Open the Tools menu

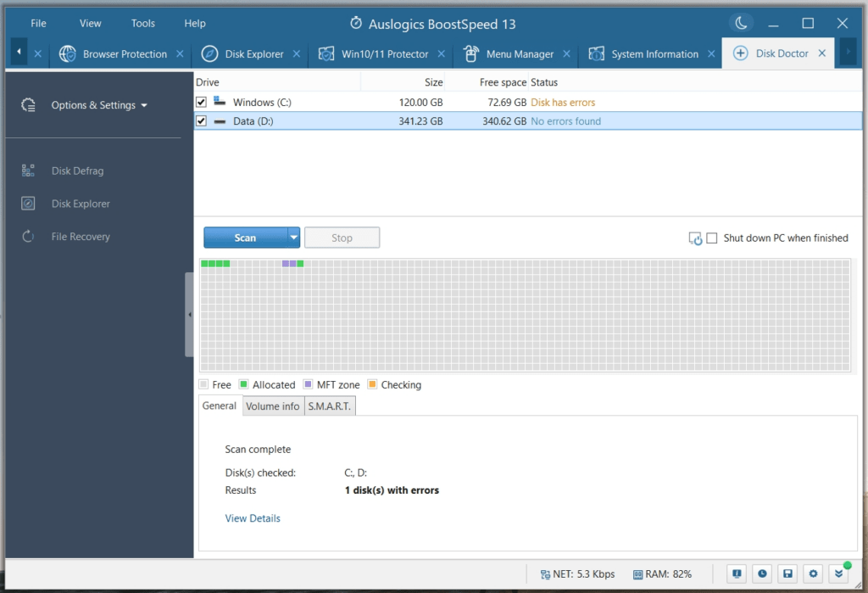(142, 23)
